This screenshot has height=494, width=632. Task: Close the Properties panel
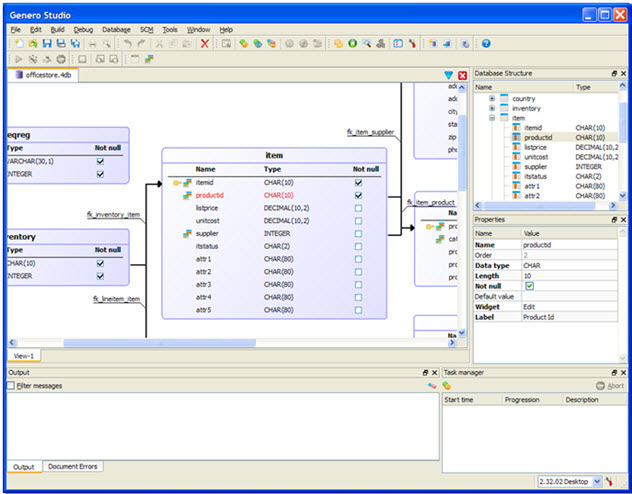(x=623, y=219)
